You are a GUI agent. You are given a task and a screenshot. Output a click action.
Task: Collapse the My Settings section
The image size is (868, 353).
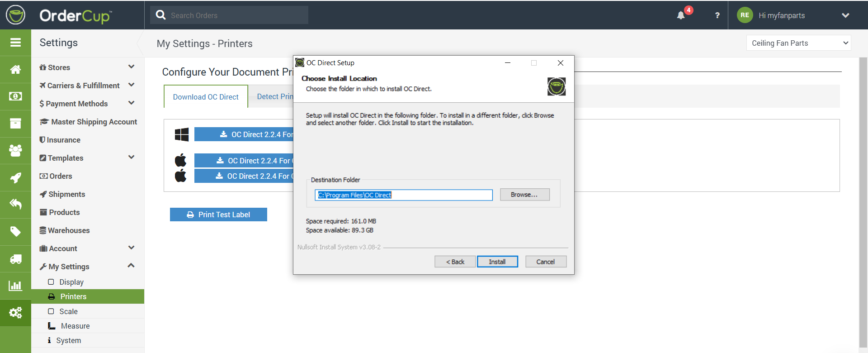[x=131, y=266]
